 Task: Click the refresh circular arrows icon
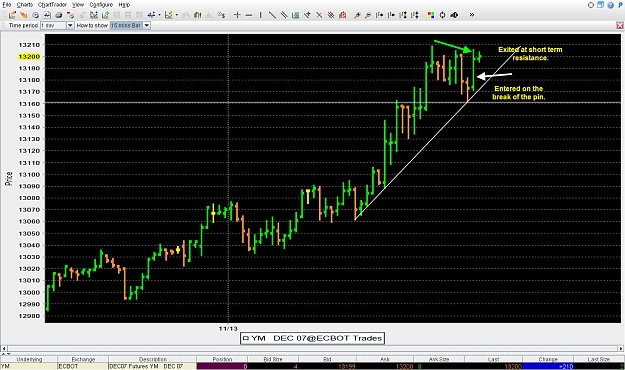point(442,15)
